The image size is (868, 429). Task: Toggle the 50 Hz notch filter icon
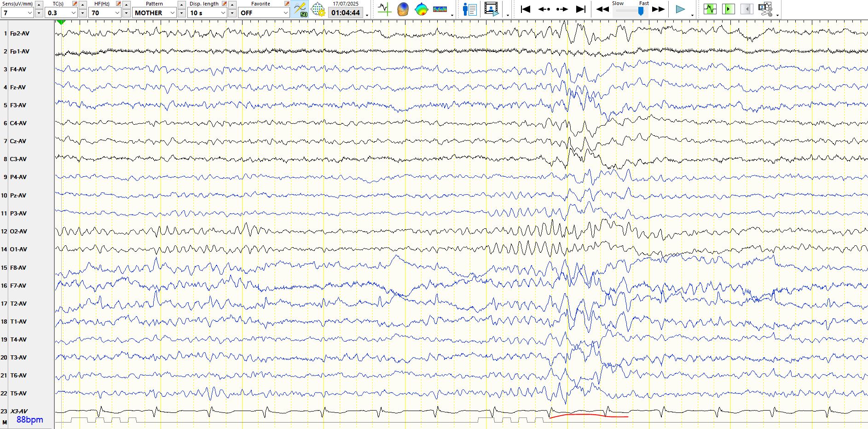[x=300, y=9]
